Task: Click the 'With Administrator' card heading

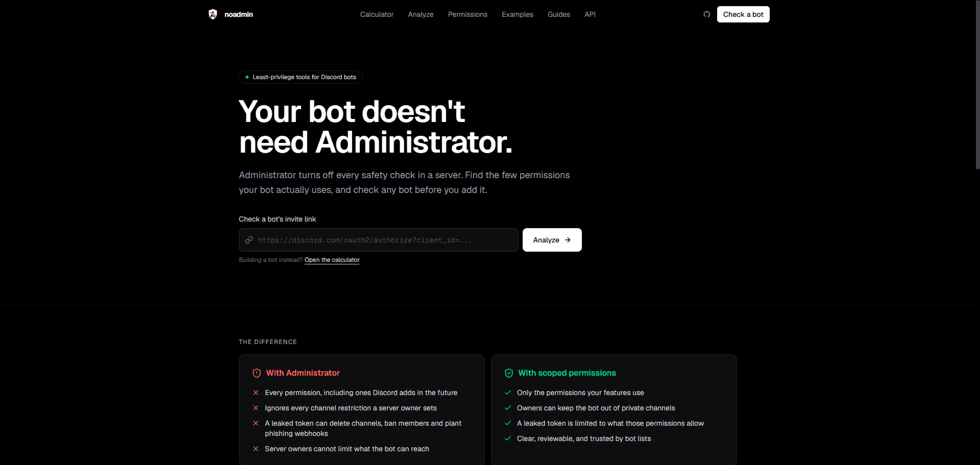Action: [303, 373]
